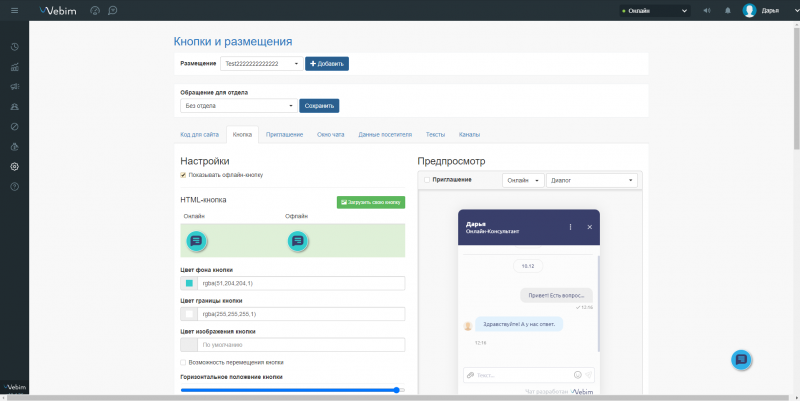Viewport: 800px width, 401px height.
Task: Click emoji icon in chat preview
Action: (x=578, y=375)
